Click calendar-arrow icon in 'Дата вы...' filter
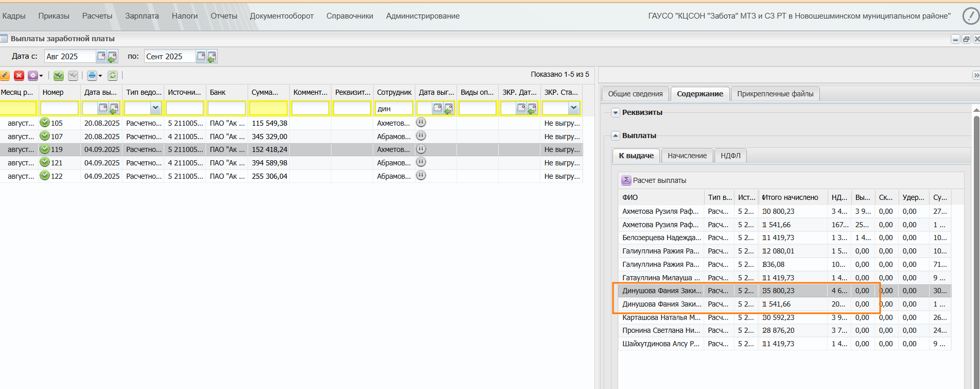 tap(114, 108)
